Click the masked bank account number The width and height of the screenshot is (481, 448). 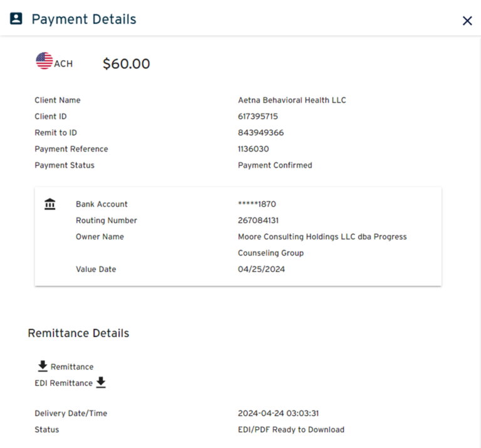click(x=257, y=204)
